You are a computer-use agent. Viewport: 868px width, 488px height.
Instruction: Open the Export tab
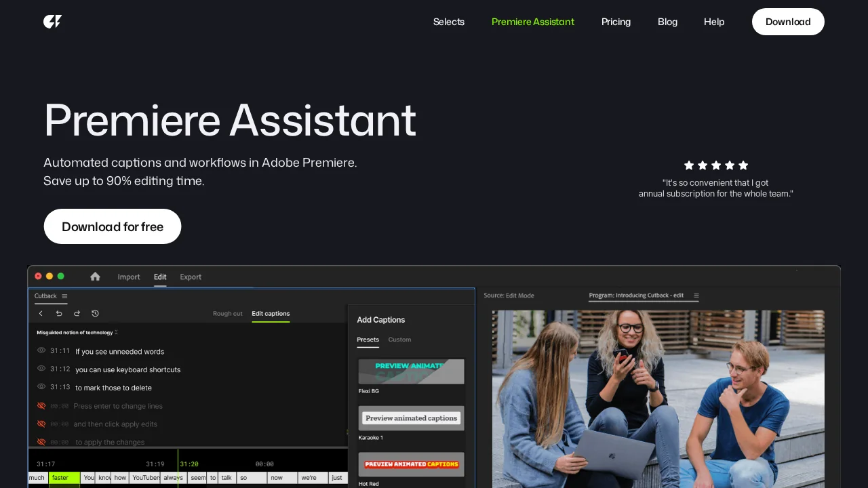click(x=191, y=277)
